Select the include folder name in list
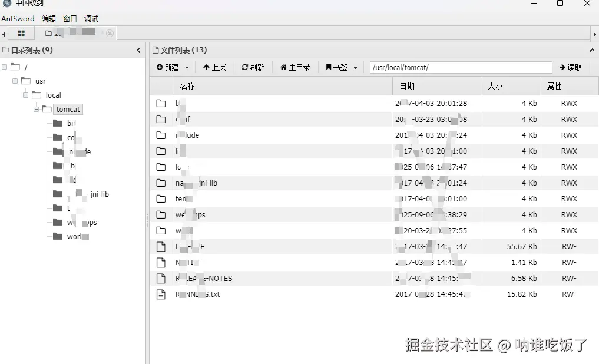The width and height of the screenshot is (599, 364). tap(187, 135)
